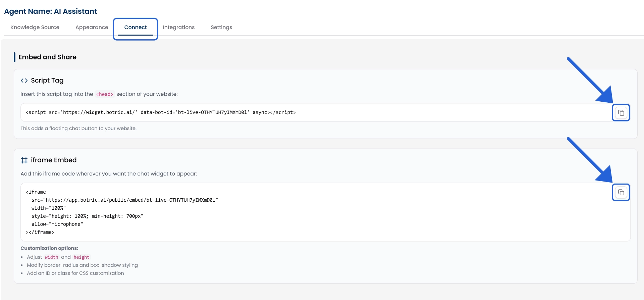Click the width="100%" code line
Screen dimensions: 644x300
pos(49,208)
